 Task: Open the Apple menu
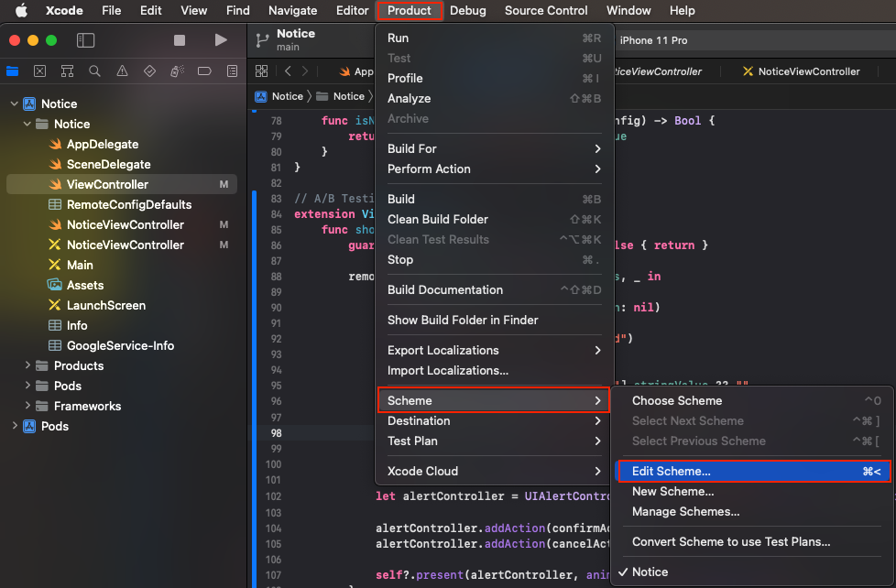[x=21, y=10]
